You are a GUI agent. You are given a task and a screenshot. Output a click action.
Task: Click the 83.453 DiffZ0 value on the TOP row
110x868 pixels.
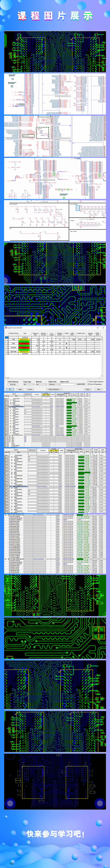(98, 339)
